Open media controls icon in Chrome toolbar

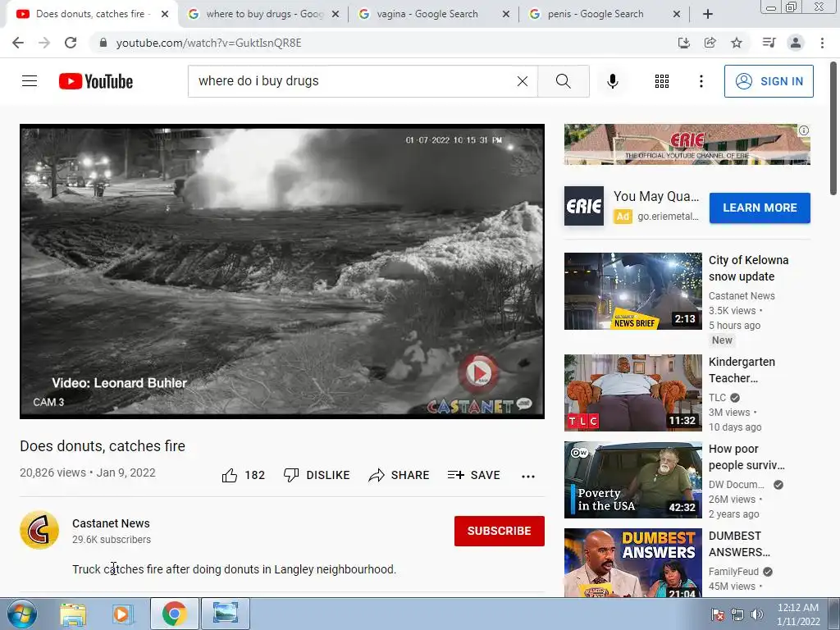(769, 43)
